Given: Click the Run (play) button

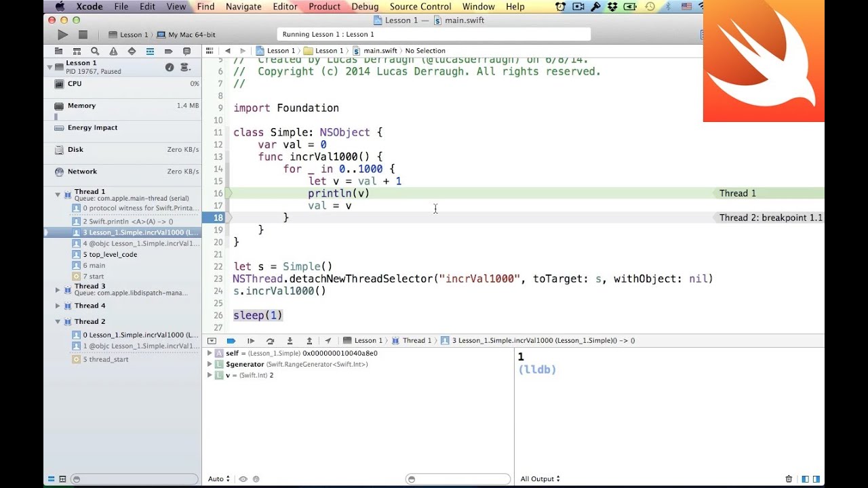Looking at the screenshot, I should pyautogui.click(x=62, y=35).
